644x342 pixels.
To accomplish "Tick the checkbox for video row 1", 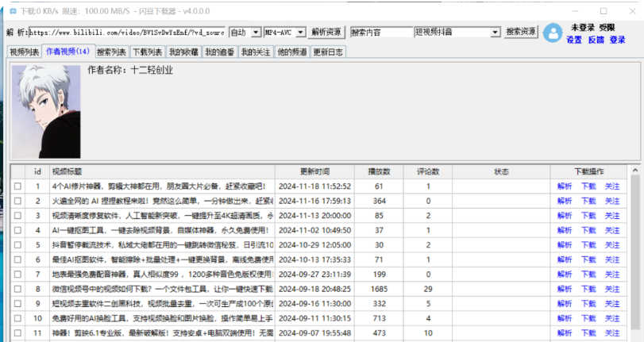I will [x=17, y=186].
